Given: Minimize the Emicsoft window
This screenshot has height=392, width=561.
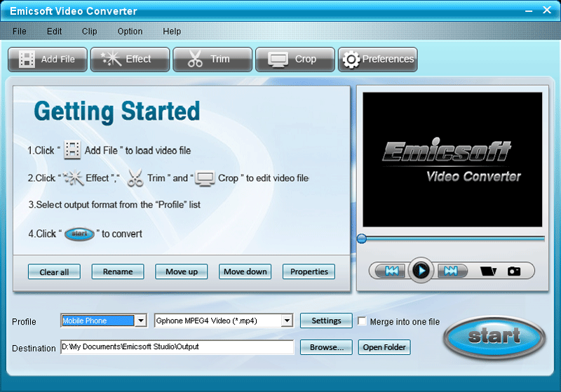Looking at the screenshot, I should 529,11.
